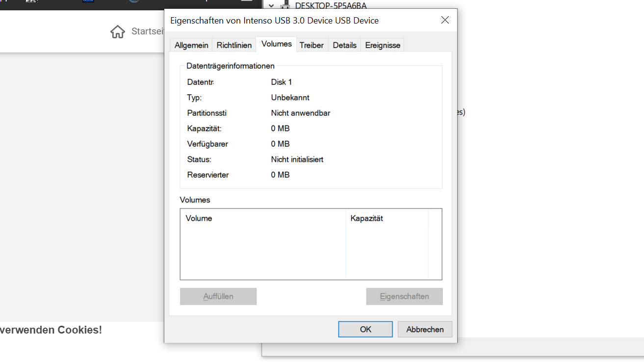Click the Typ value Unbekannt
This screenshot has width=644, height=362.
click(290, 98)
